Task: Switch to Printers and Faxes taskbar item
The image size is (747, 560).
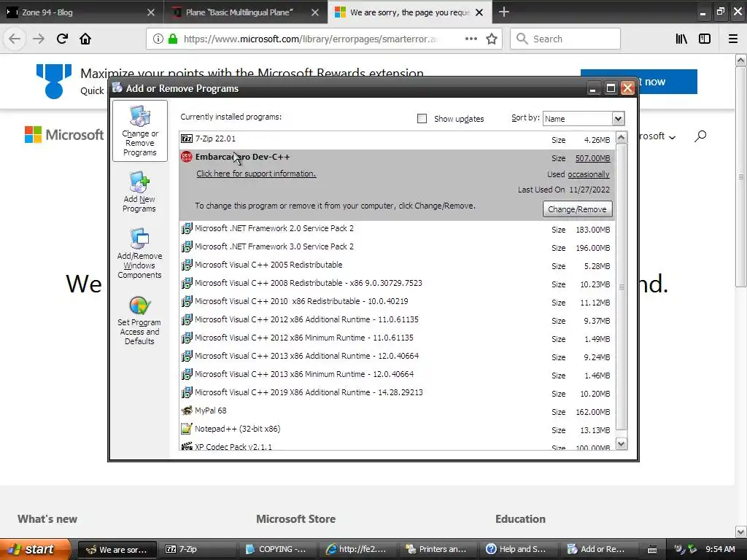Action: [x=438, y=549]
